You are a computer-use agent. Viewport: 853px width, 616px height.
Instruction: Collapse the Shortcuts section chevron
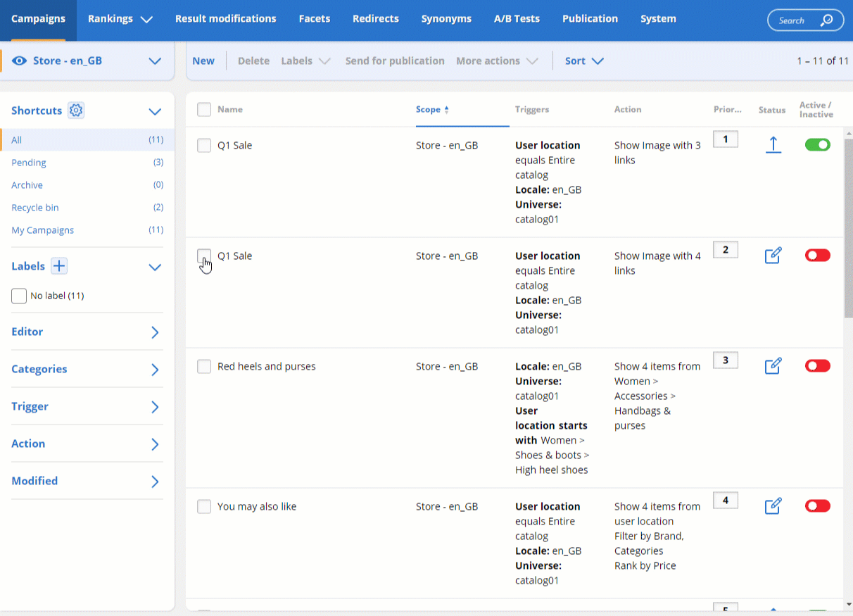156,111
